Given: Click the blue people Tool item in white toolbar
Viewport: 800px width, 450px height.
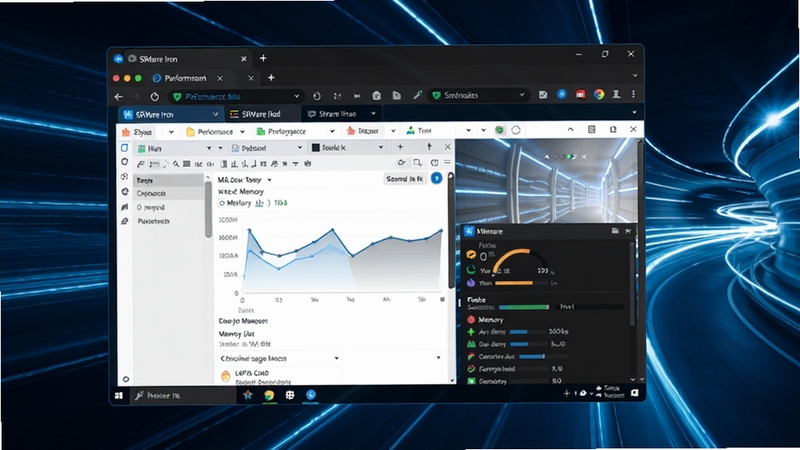Looking at the screenshot, I should click(419, 131).
